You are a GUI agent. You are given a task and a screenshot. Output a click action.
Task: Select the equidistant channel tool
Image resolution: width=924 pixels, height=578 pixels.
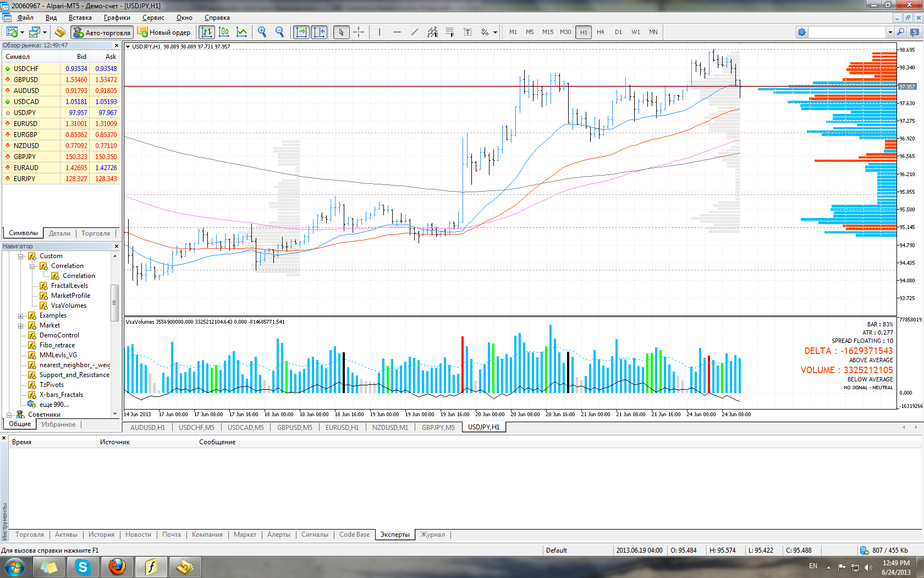[432, 32]
